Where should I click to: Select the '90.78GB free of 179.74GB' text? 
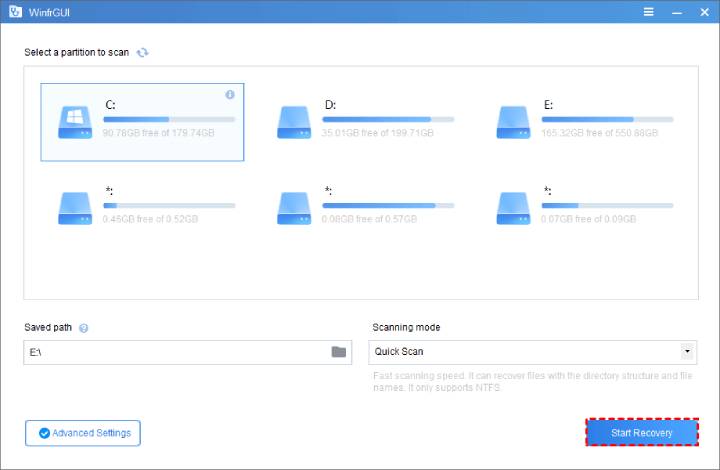click(158, 133)
